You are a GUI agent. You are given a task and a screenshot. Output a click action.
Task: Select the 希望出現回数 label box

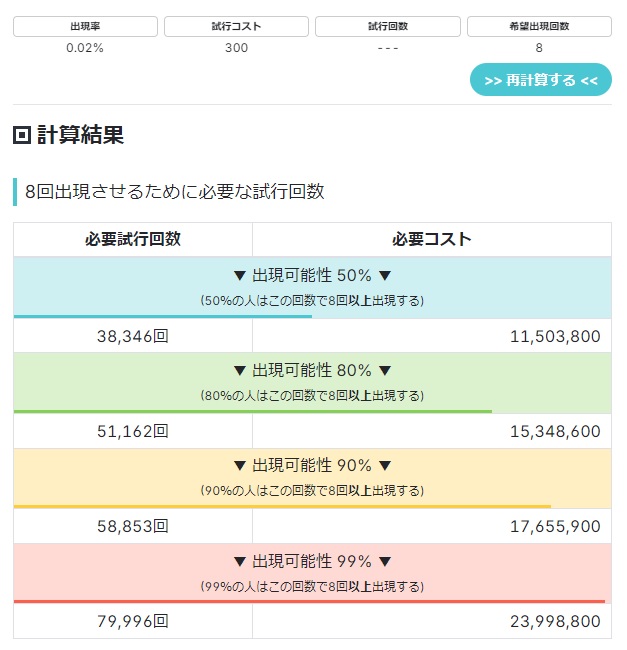tap(539, 26)
